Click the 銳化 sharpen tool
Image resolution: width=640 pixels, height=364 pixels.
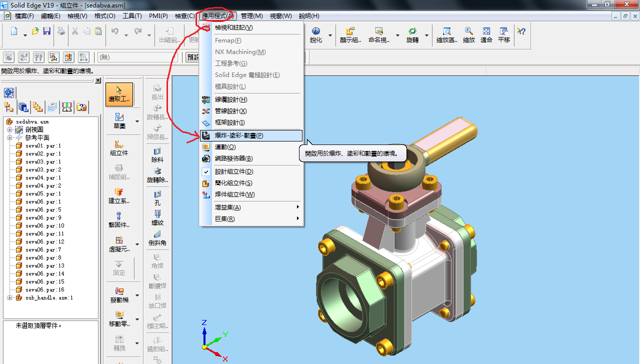(316, 35)
